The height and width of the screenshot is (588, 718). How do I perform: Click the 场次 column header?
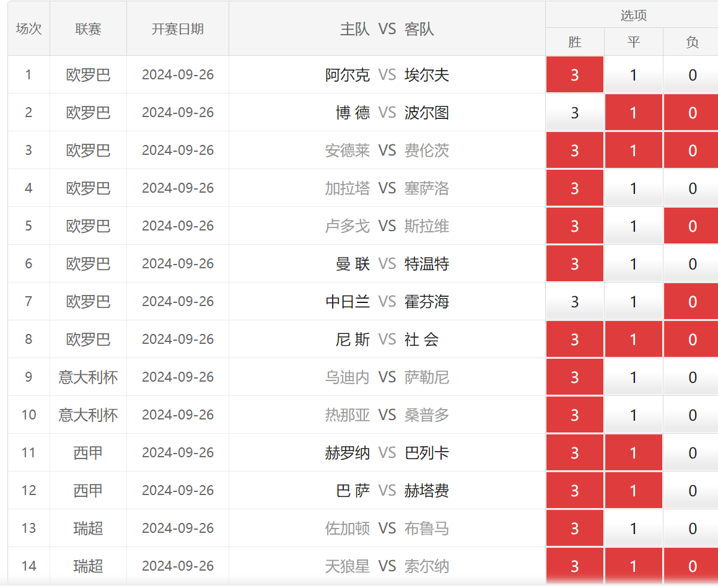pos(29,29)
